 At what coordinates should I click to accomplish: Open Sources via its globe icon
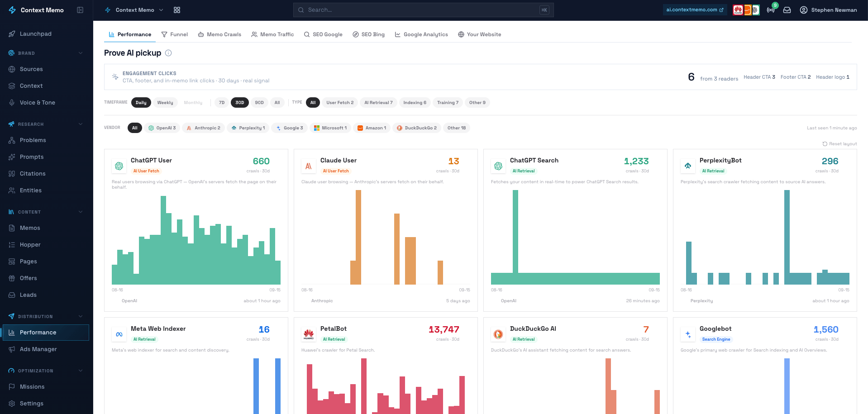point(12,69)
